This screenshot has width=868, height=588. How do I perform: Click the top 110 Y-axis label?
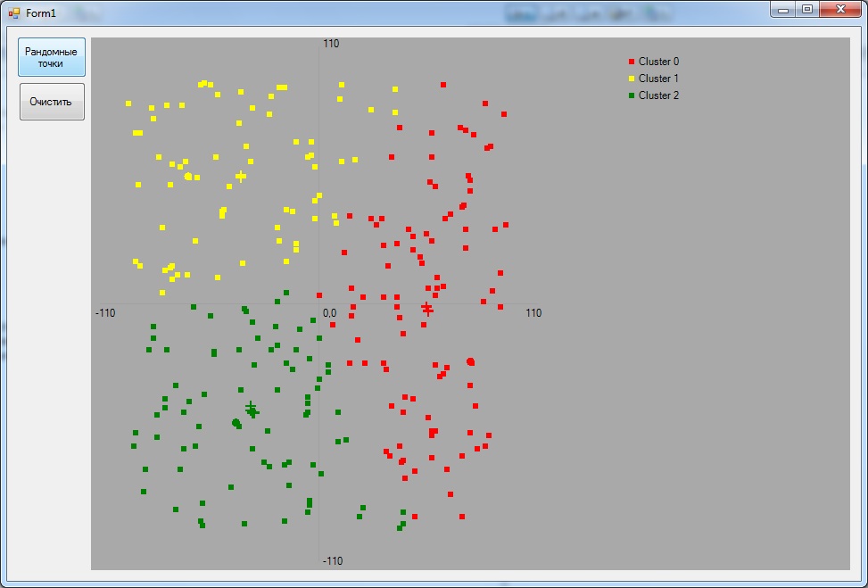coord(331,44)
